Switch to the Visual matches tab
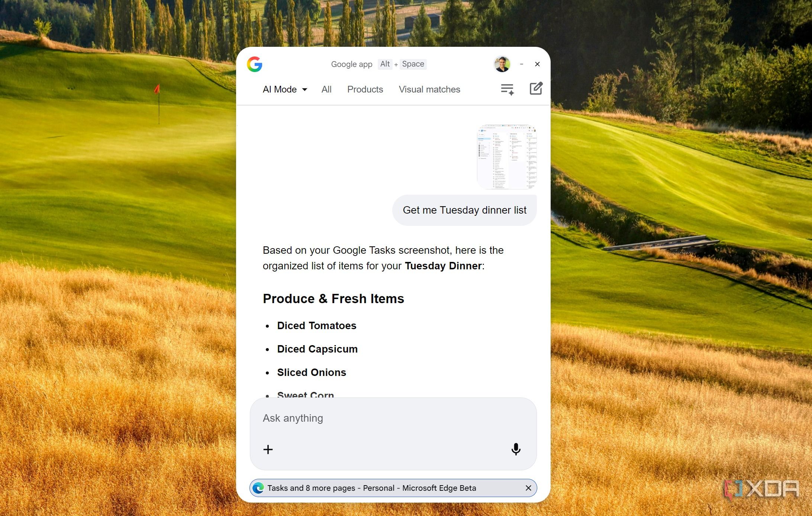Viewport: 812px width, 516px height. pyautogui.click(x=429, y=90)
